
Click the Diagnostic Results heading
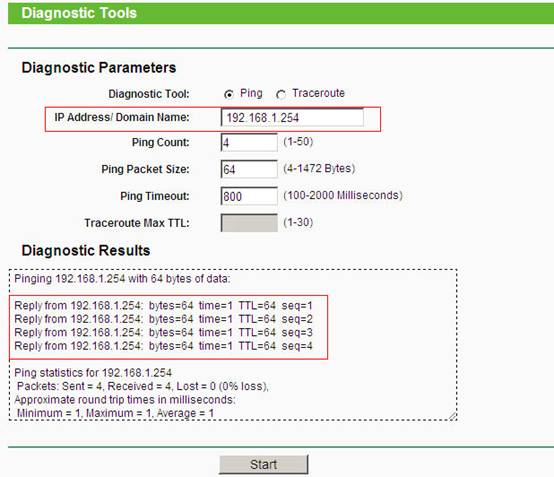(86, 251)
